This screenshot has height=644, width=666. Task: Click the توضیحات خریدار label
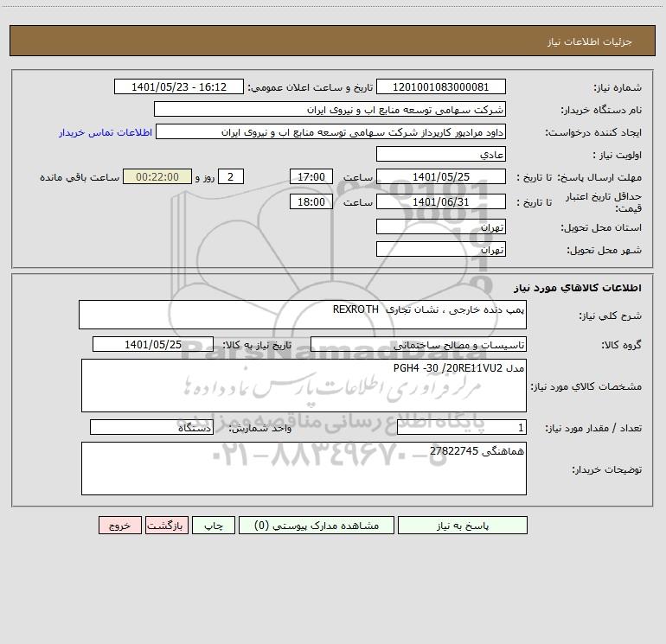(606, 470)
